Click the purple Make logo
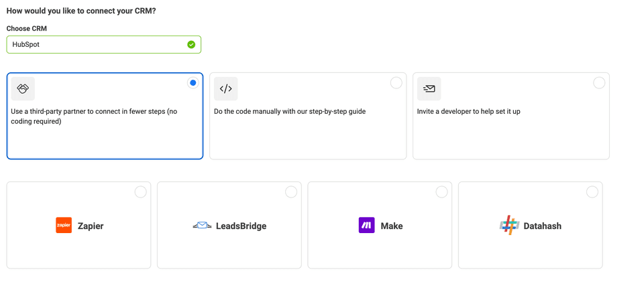 coord(367,225)
